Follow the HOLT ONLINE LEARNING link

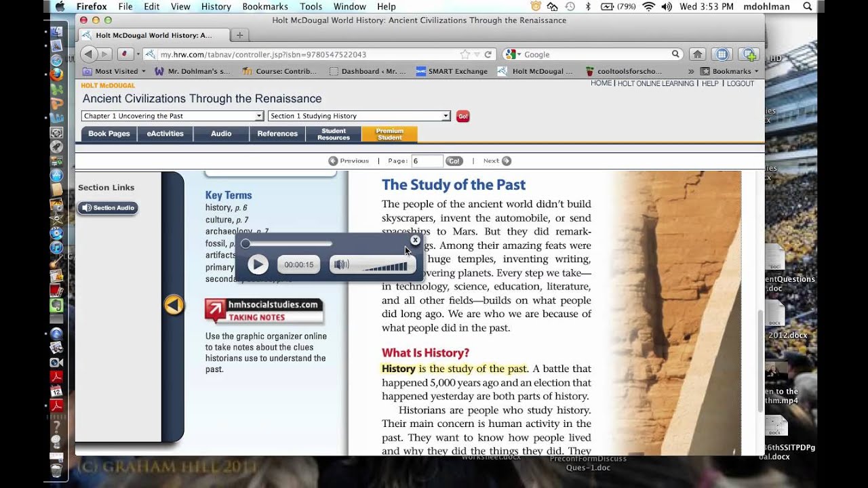[x=656, y=83]
